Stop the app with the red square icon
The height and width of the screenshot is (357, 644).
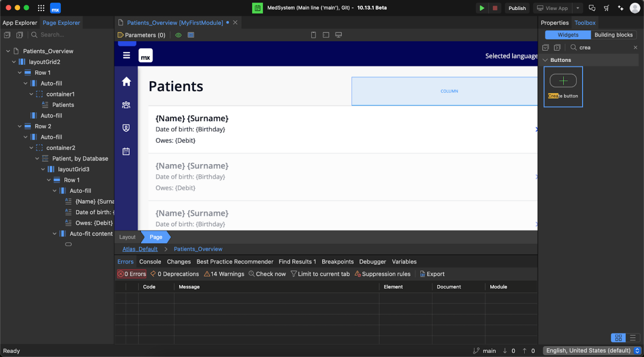[495, 8]
